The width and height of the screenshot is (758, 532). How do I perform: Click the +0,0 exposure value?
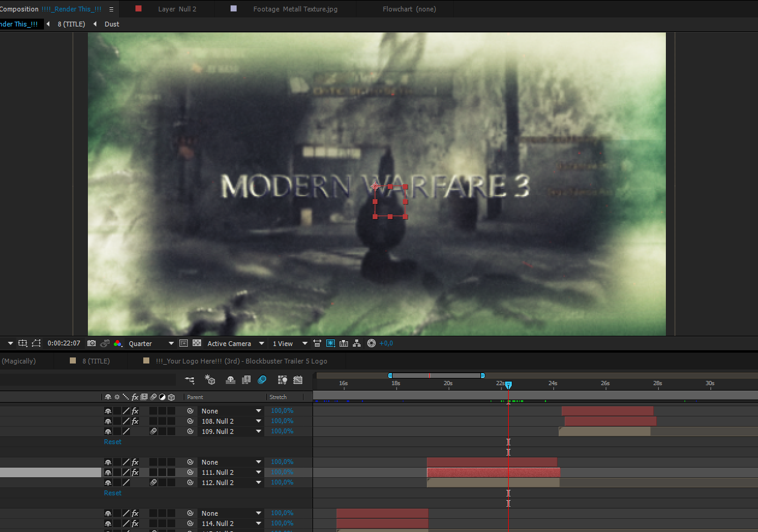(x=386, y=344)
